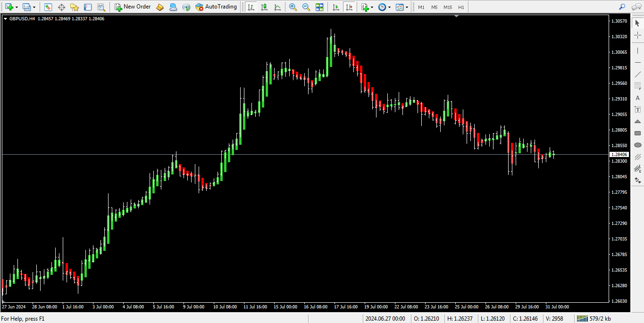Select the trendline drawing tool
Image resolution: width=644 pixels, height=323 pixels.
(637, 74)
